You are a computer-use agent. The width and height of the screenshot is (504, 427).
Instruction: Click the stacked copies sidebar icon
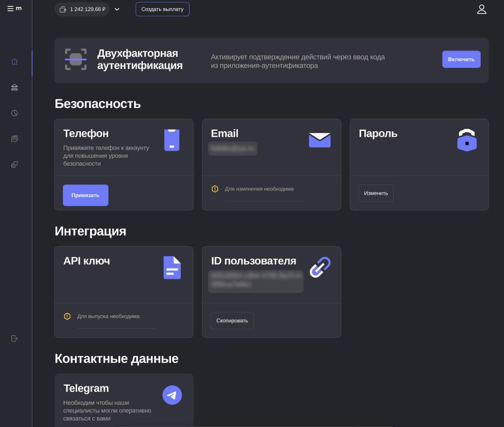click(15, 164)
